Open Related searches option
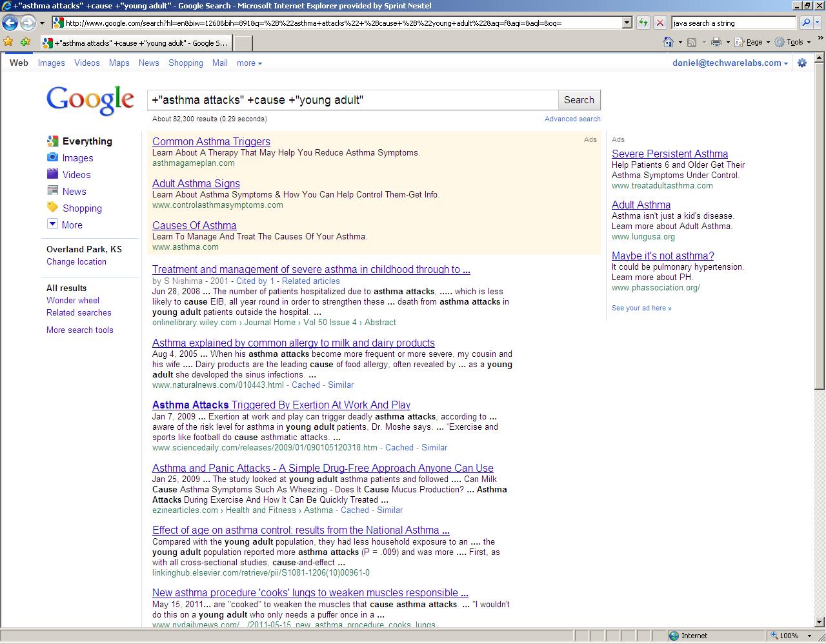Screen dimensions: 826x644 pyautogui.click(x=79, y=313)
